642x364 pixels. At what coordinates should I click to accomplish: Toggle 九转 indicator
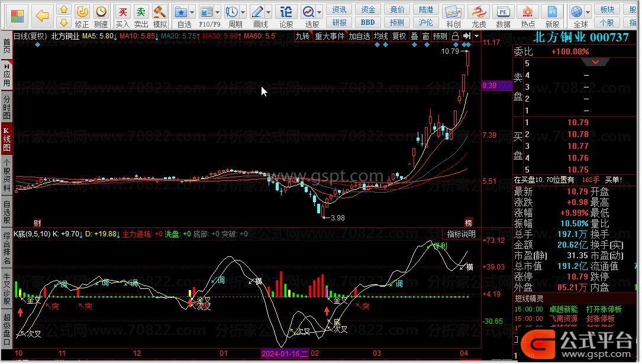tap(302, 36)
